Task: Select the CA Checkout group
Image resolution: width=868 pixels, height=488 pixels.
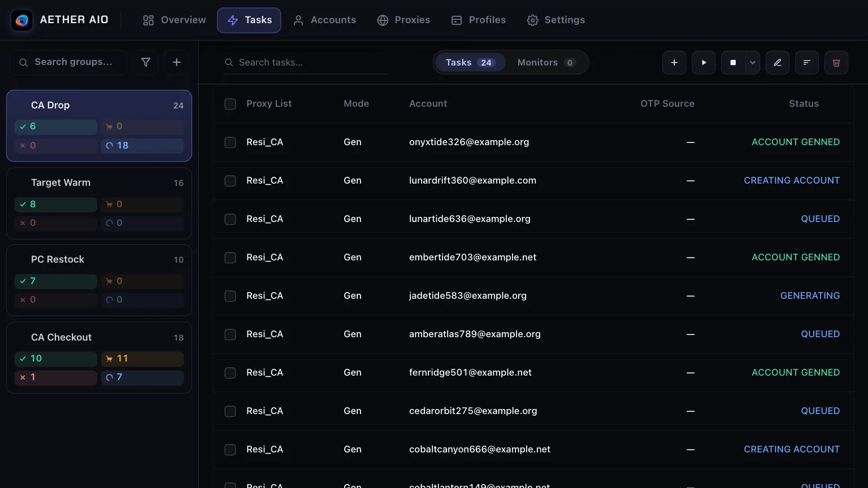Action: [x=99, y=358]
